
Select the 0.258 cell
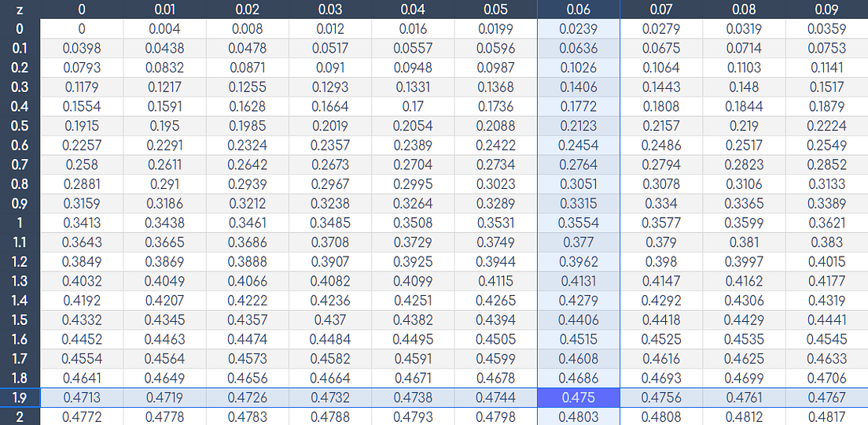pyautogui.click(x=82, y=164)
